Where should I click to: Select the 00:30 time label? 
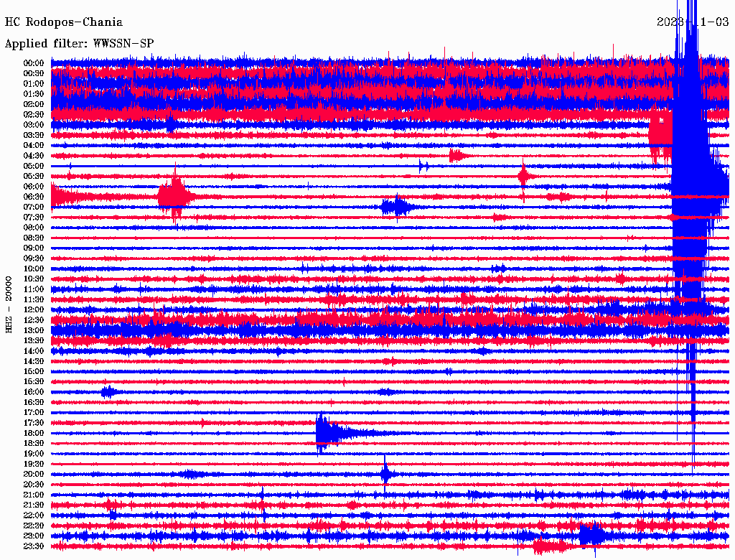pyautogui.click(x=33, y=74)
